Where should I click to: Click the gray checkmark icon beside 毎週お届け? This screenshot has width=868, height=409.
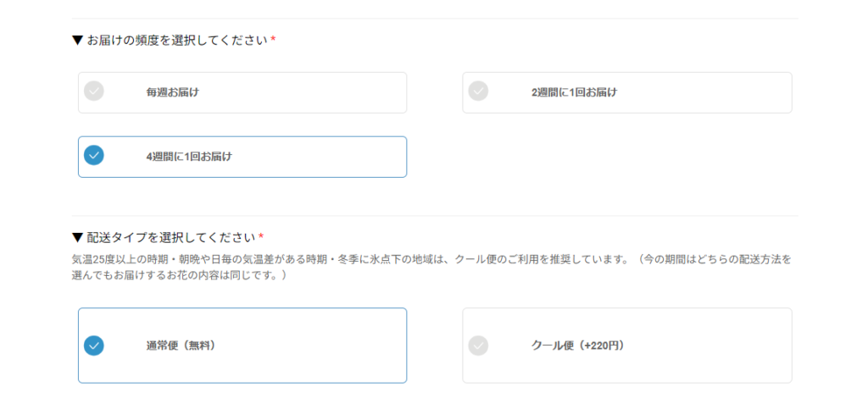tap(94, 91)
